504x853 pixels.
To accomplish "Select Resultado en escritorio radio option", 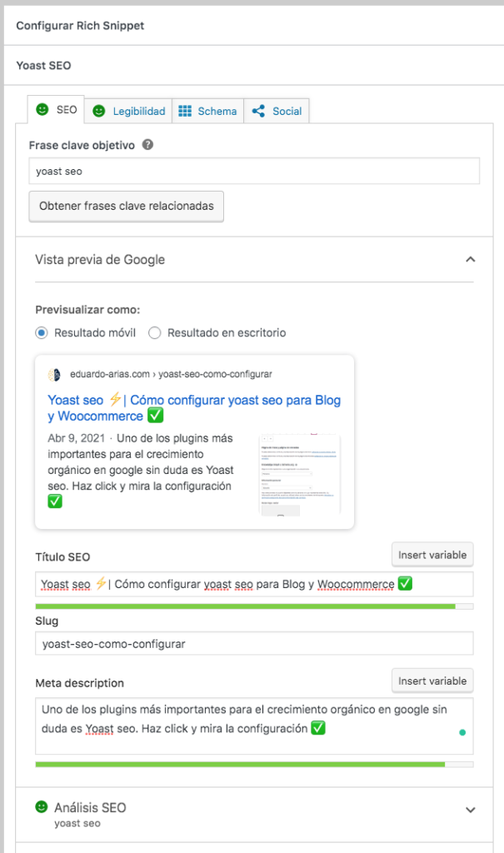I will (x=155, y=333).
